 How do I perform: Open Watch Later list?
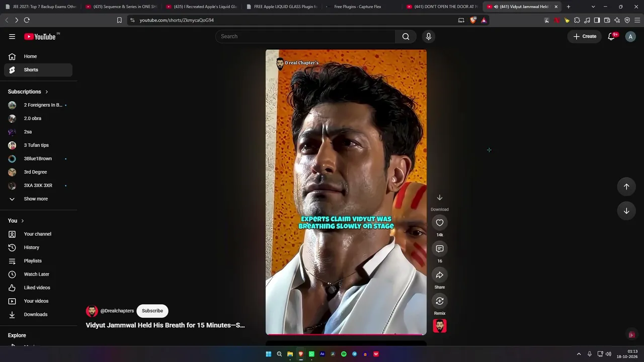[x=38, y=274]
